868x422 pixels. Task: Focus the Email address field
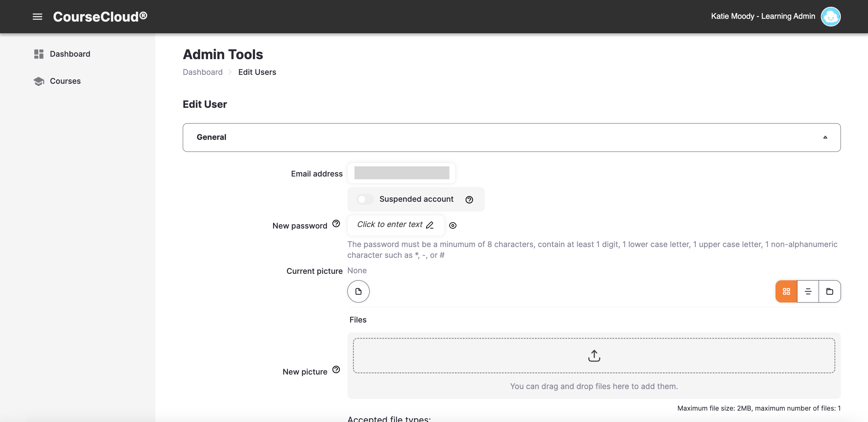[401, 173]
